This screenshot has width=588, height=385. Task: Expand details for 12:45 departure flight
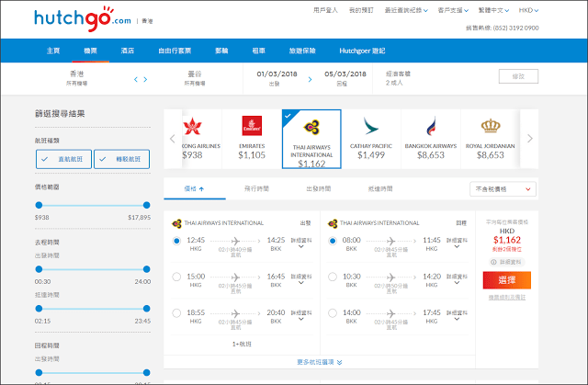(301, 243)
